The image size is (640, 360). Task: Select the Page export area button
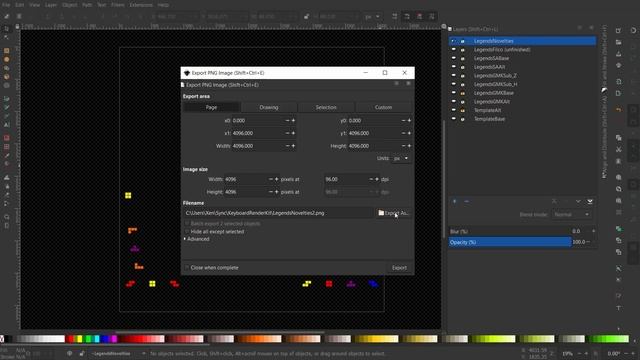click(x=211, y=107)
